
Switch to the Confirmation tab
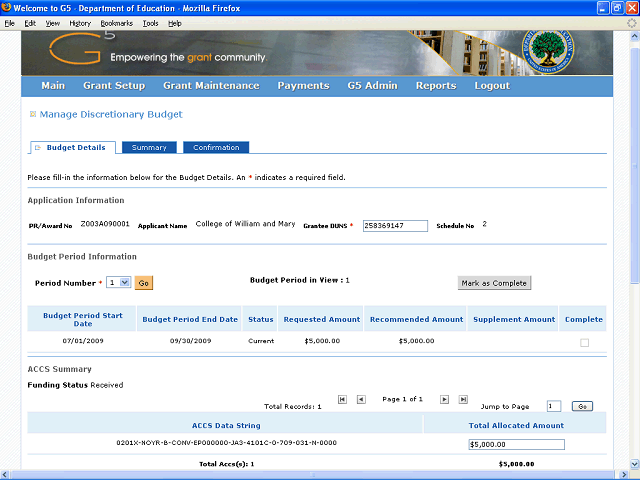tap(216, 148)
